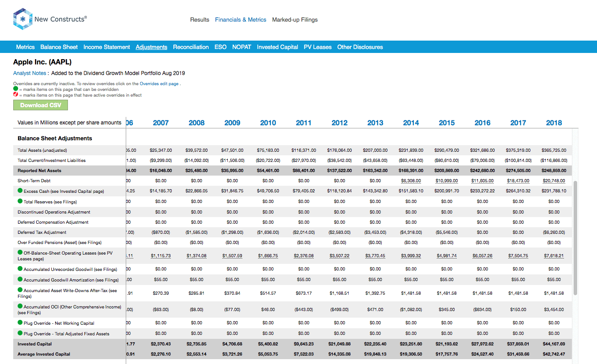The image size is (597, 364).
Task: Click green dot beside Off-Balance-Sheet Operating Leases
Action: pos(20,252)
